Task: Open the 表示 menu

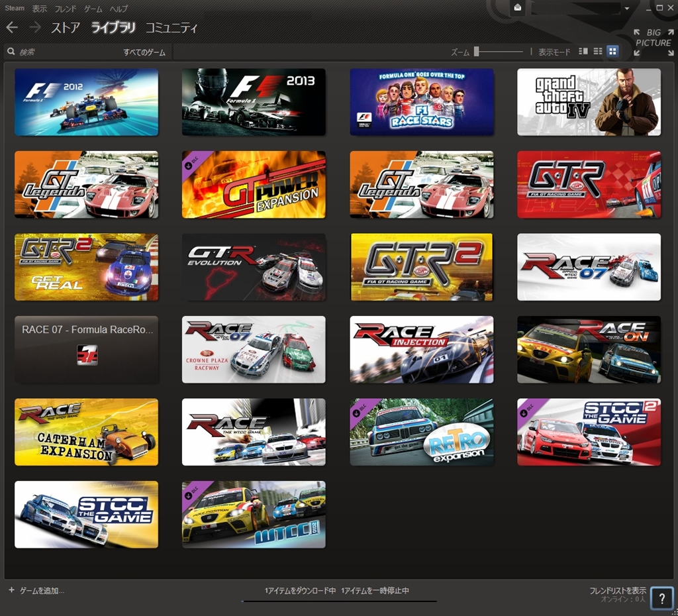Action: click(x=39, y=8)
